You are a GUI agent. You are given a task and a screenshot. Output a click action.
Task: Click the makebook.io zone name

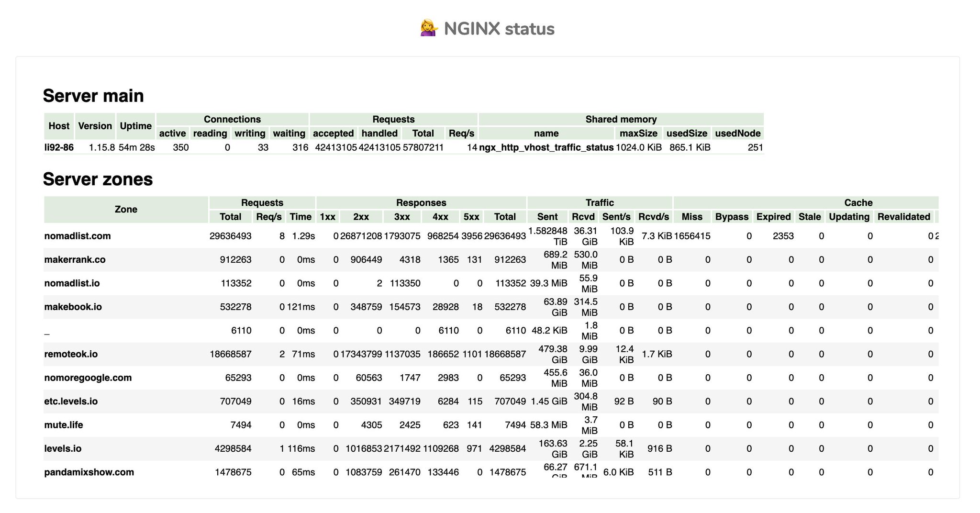tap(73, 307)
